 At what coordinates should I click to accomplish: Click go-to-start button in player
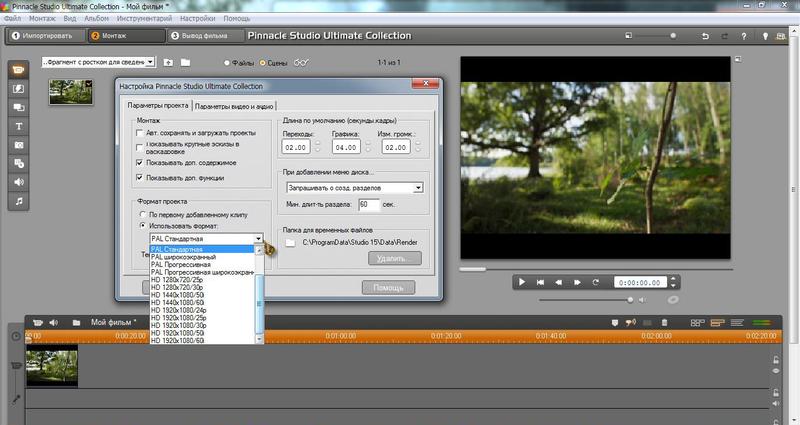pyautogui.click(x=540, y=282)
